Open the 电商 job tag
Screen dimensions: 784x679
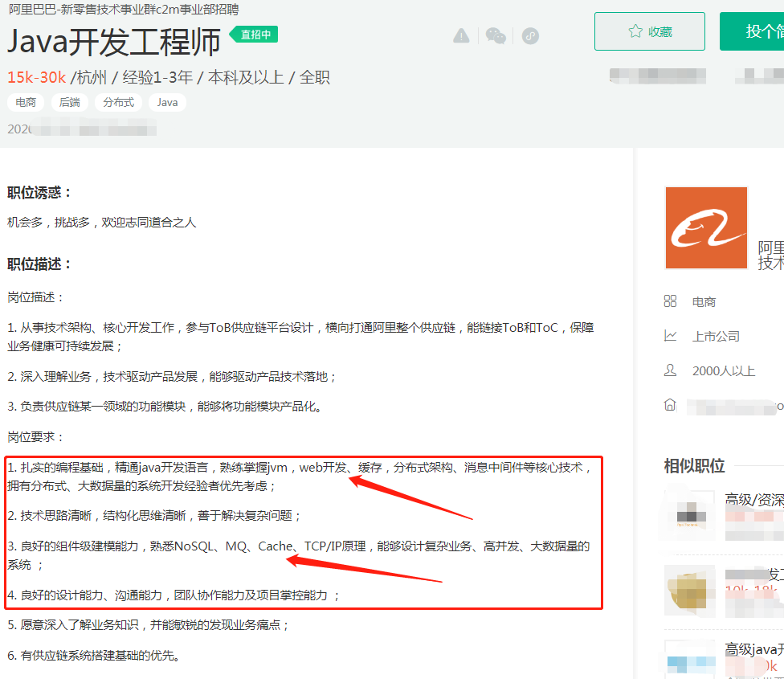[26, 102]
